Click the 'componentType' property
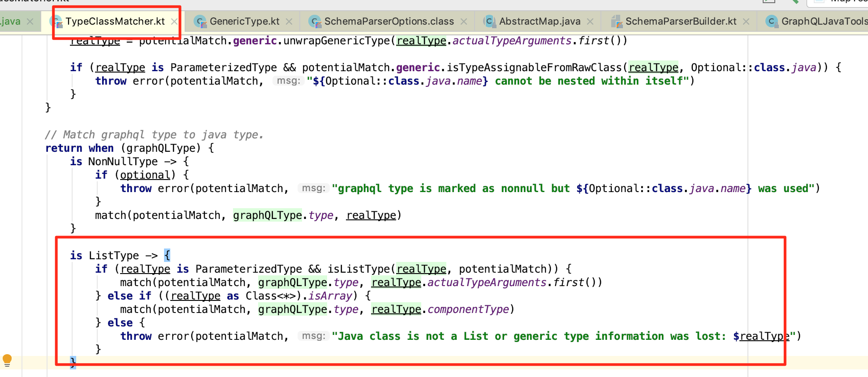868x377 pixels. click(x=468, y=309)
